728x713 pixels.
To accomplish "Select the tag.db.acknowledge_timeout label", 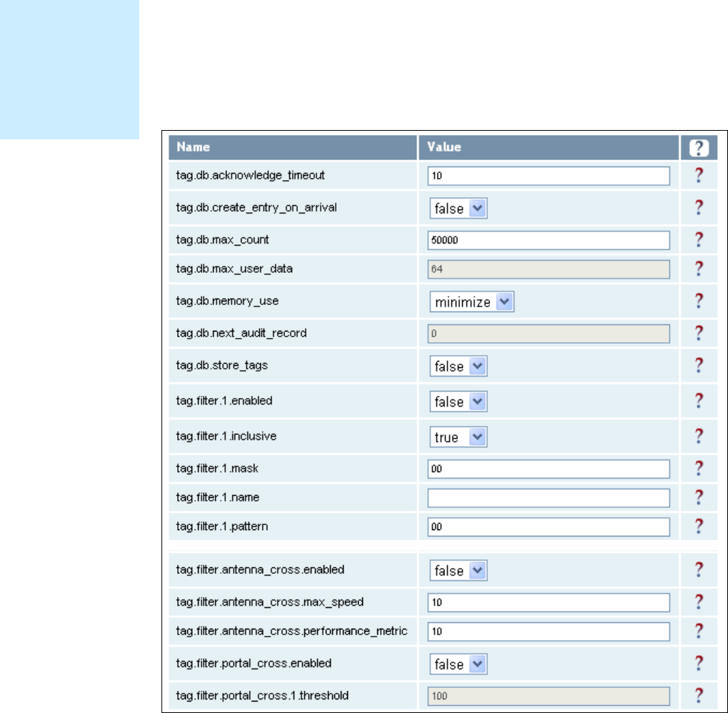I will tap(250, 176).
